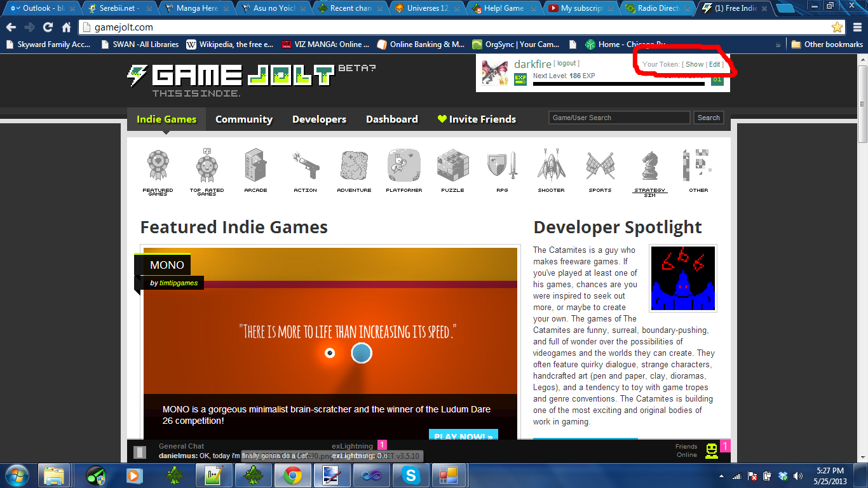Browse the Arcade games category
Viewport: 868px width, 488px height.
pos(255,171)
